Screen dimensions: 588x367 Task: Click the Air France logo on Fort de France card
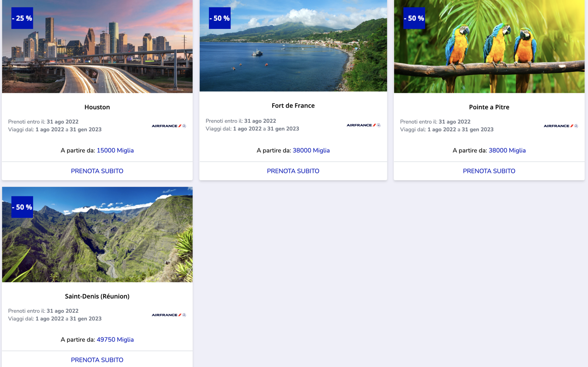pyautogui.click(x=363, y=125)
